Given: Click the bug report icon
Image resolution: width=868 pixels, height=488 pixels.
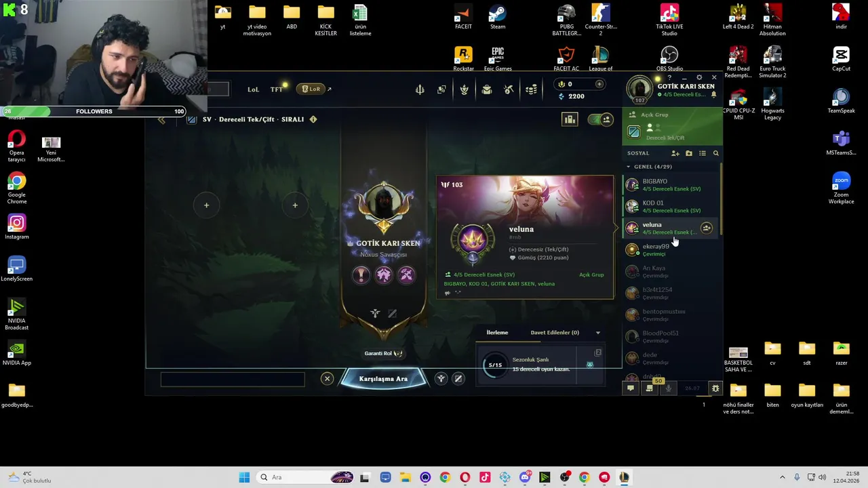Looking at the screenshot, I should 715,388.
